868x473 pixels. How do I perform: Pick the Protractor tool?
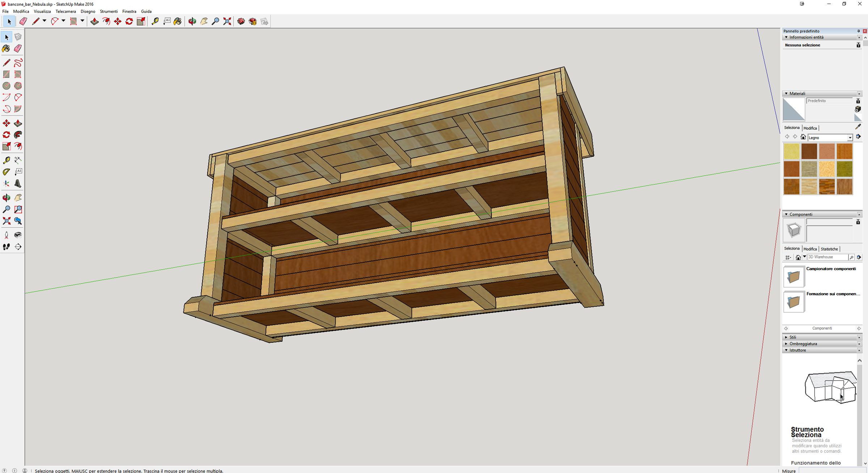coord(6,172)
